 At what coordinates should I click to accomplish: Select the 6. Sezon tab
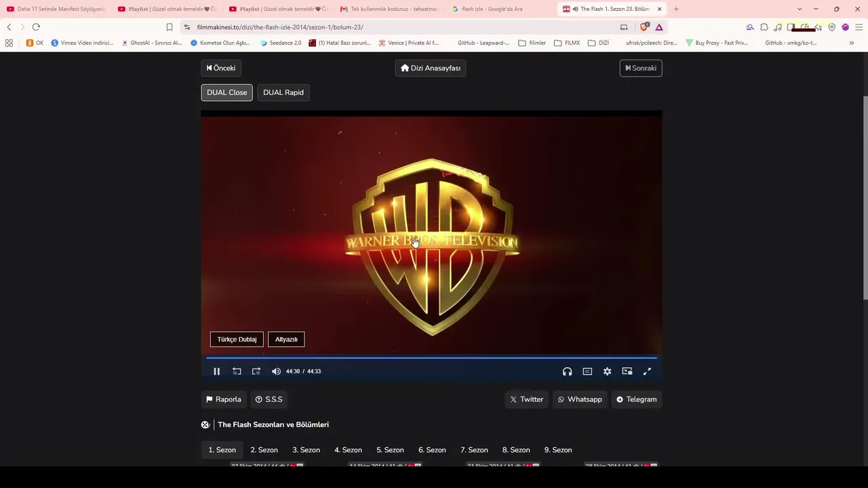(432, 450)
